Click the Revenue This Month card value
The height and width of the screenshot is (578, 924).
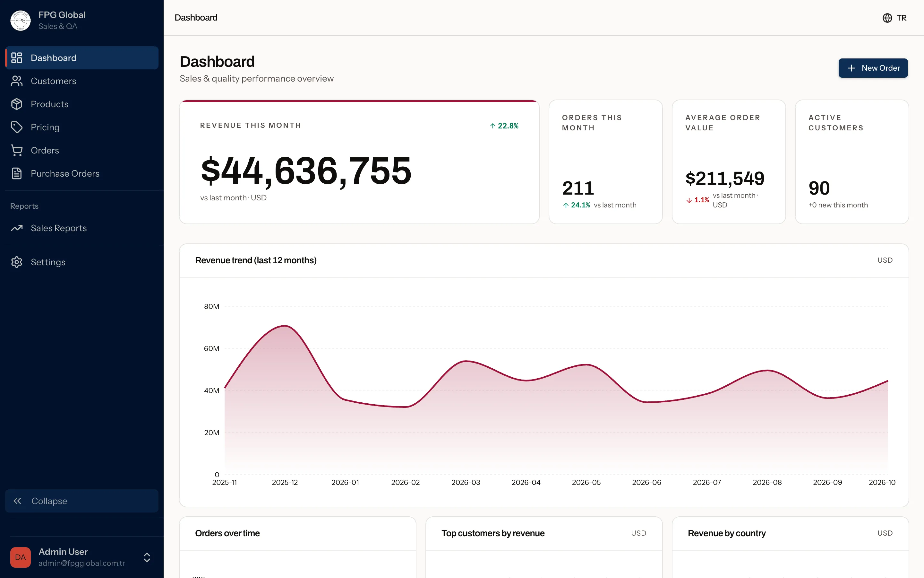click(306, 171)
